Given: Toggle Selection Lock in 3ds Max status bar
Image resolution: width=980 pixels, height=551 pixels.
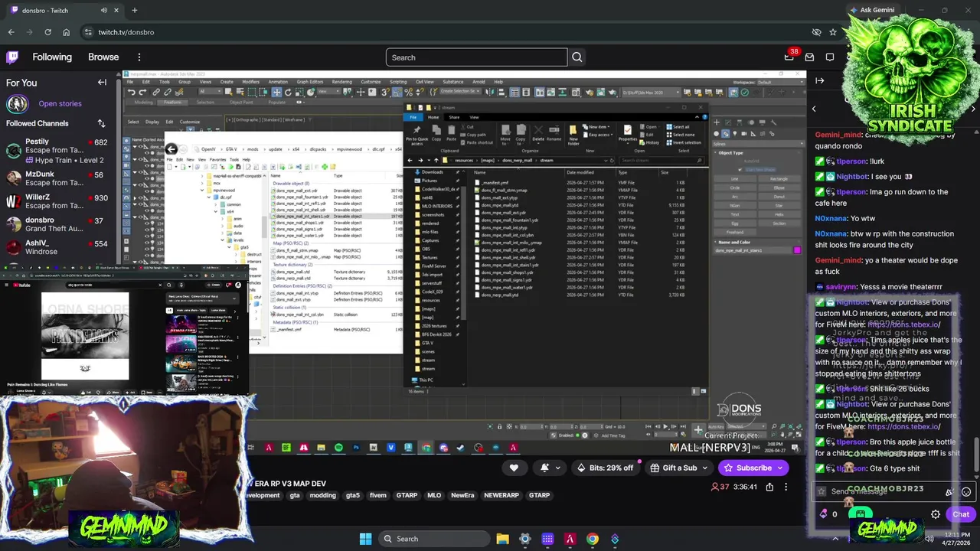Looking at the screenshot, I should coord(499,426).
